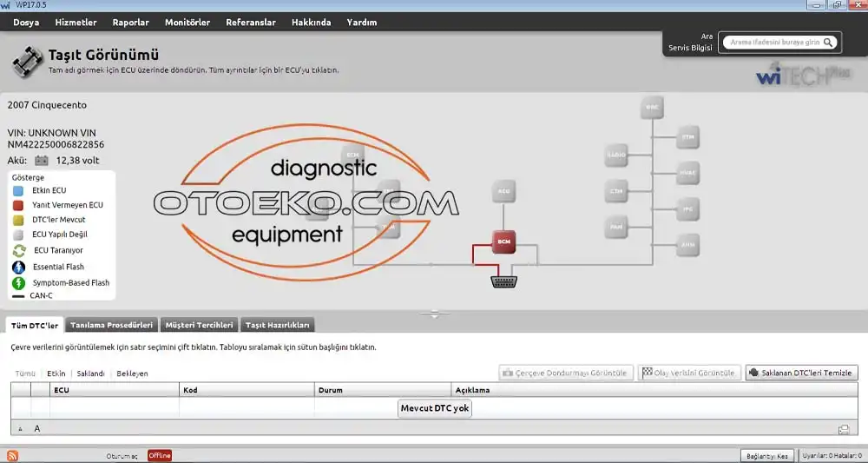868x463 pixels.
Task: Collapse the vehicle topology panel via divider arrow
Action: (x=435, y=314)
